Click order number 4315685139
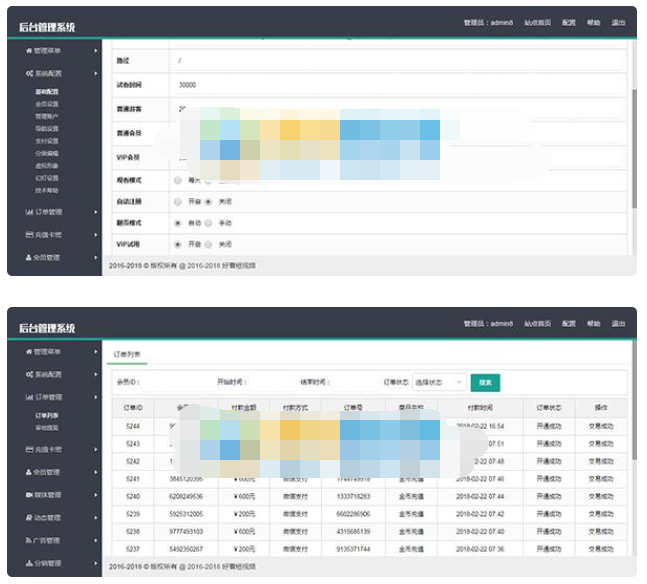This screenshot has height=584, width=647. tap(353, 532)
